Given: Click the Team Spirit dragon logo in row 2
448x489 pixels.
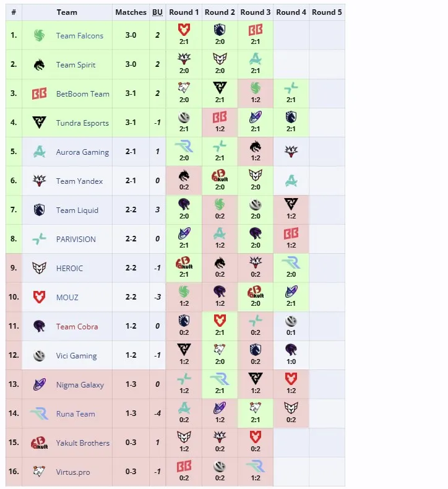Looking at the screenshot, I should (x=39, y=64).
